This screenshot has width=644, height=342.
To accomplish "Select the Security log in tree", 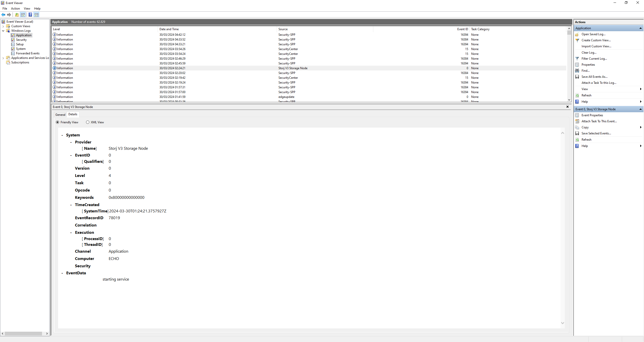I will pos(21,40).
